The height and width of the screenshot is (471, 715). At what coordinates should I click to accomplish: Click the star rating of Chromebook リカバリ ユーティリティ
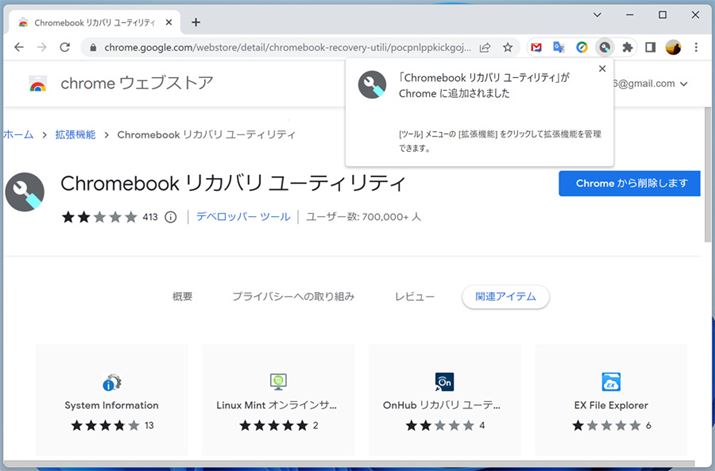[x=99, y=217]
